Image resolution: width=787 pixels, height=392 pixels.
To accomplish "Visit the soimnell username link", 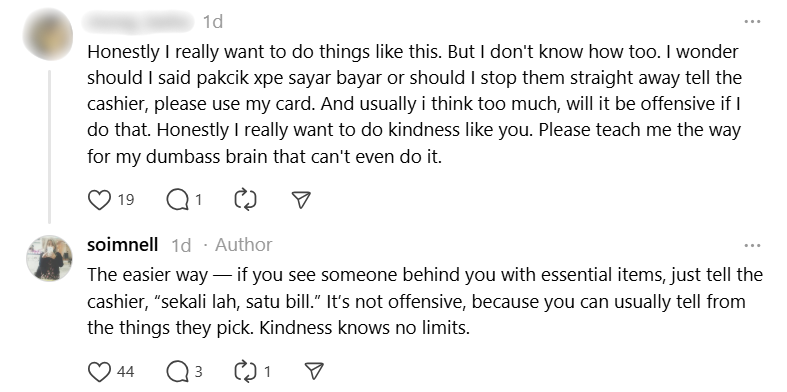I will click(x=122, y=245).
